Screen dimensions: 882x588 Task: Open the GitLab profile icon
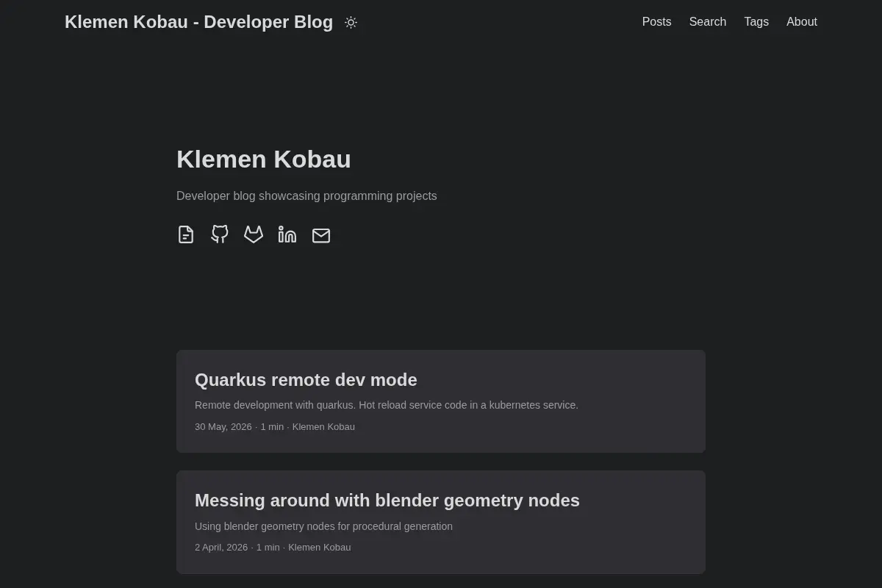[254, 234]
